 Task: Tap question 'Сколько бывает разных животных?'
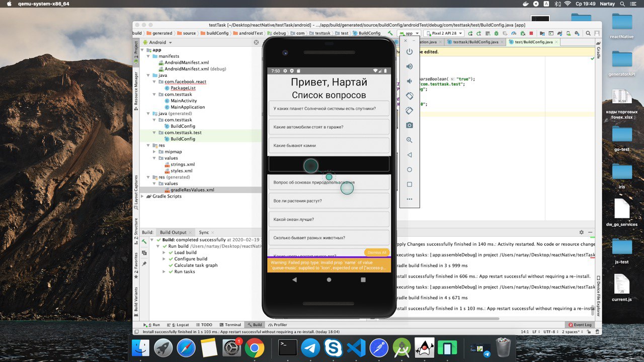329,237
